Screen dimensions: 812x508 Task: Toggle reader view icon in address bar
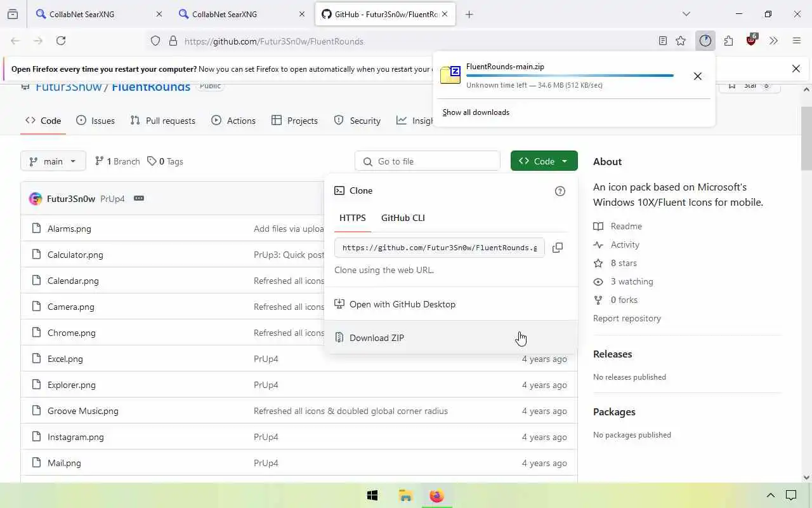point(663,41)
